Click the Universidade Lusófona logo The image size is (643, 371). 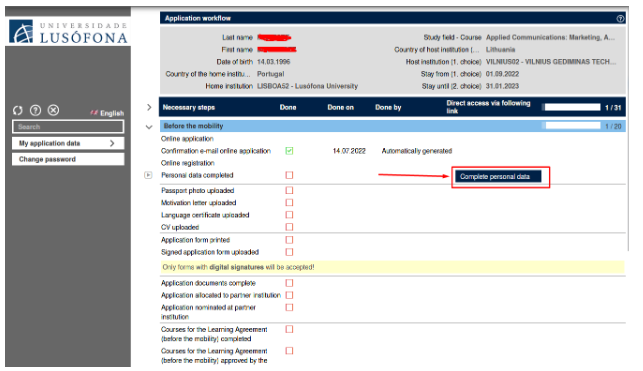(x=68, y=32)
